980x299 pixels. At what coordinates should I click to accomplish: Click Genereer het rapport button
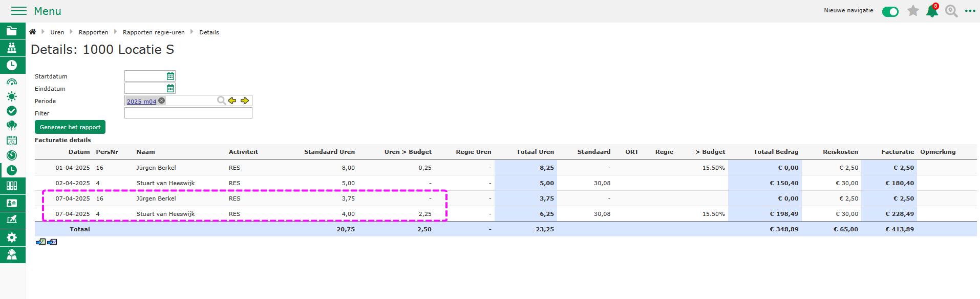tap(70, 127)
